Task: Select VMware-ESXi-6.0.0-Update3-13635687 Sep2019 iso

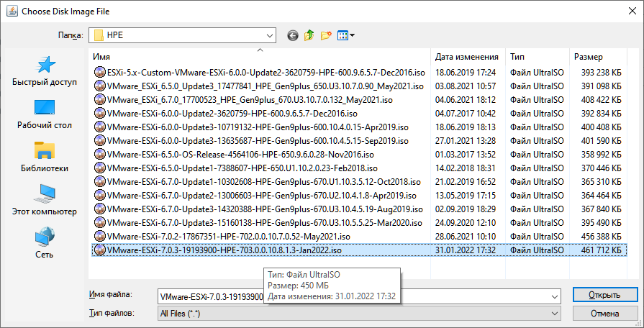Action: [257, 141]
